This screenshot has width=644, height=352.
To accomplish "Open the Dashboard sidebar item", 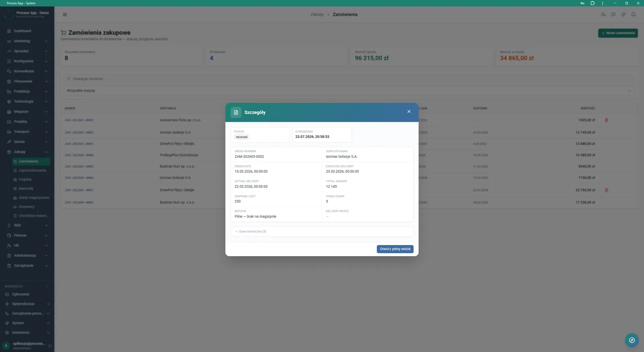I will (x=27, y=31).
